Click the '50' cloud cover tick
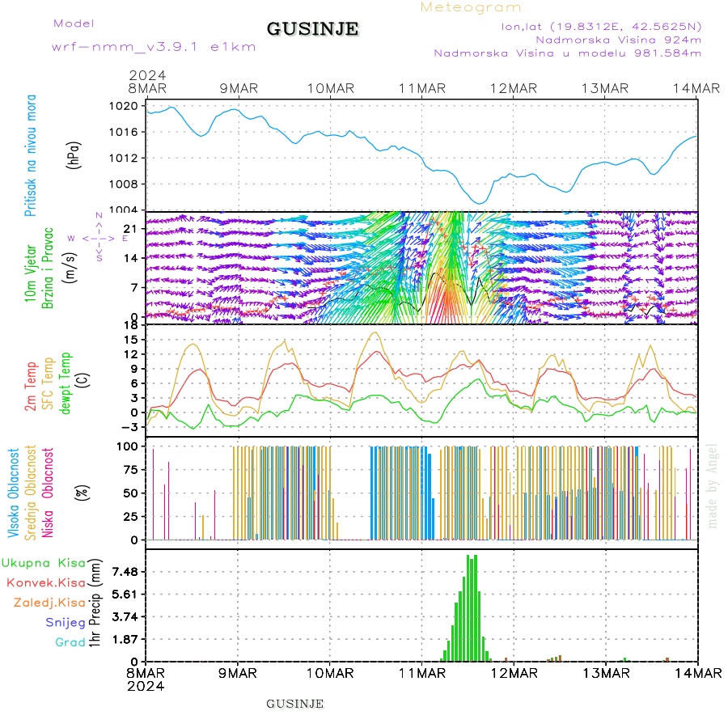 pos(131,493)
